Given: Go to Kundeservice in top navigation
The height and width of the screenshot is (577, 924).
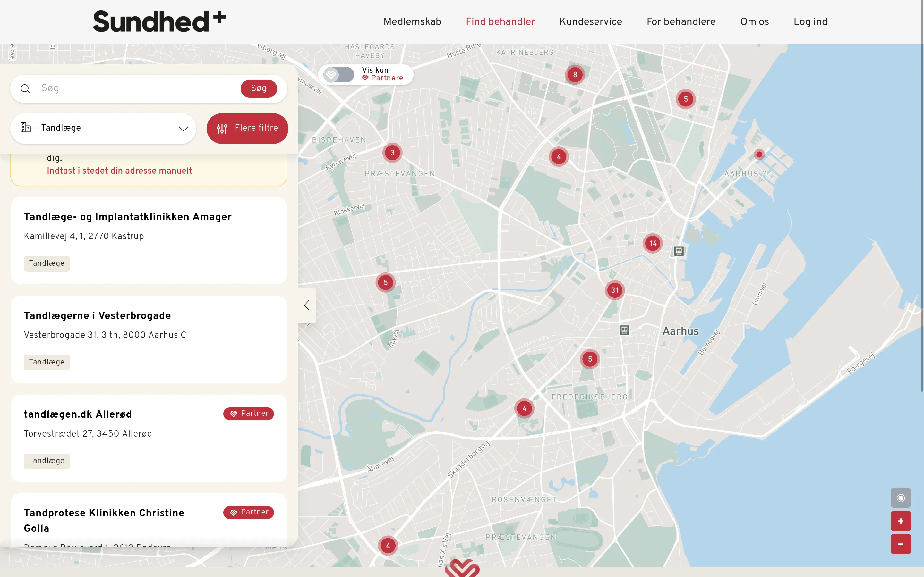Looking at the screenshot, I should (x=591, y=22).
